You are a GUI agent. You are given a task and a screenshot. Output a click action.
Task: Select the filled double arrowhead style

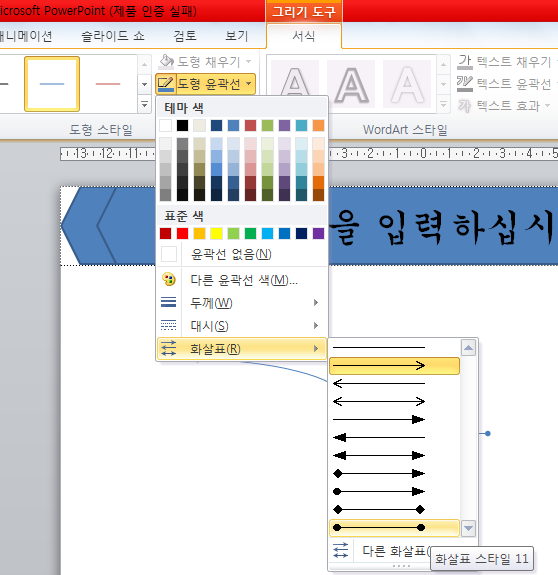[394, 455]
